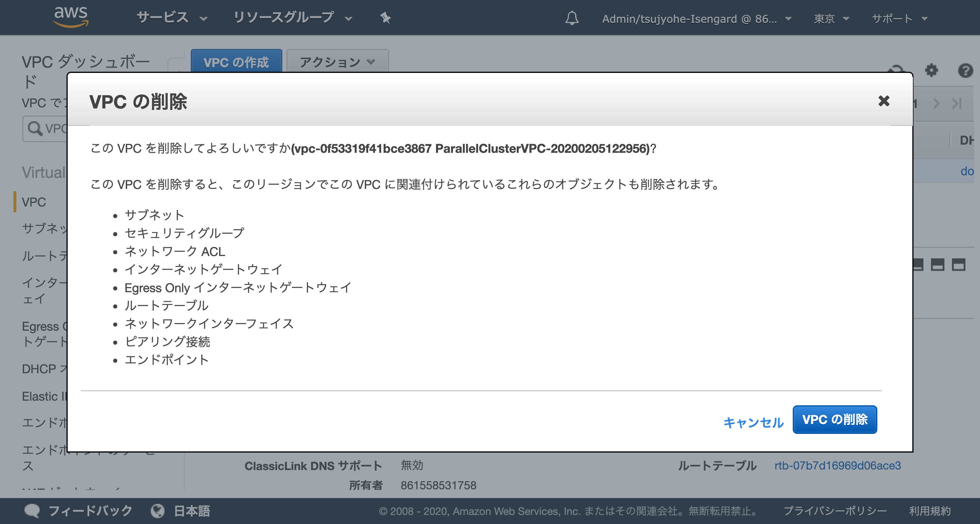Viewport: 980px width, 524px height.
Task: Open リソースグループ dropdown menu
Action: click(293, 18)
